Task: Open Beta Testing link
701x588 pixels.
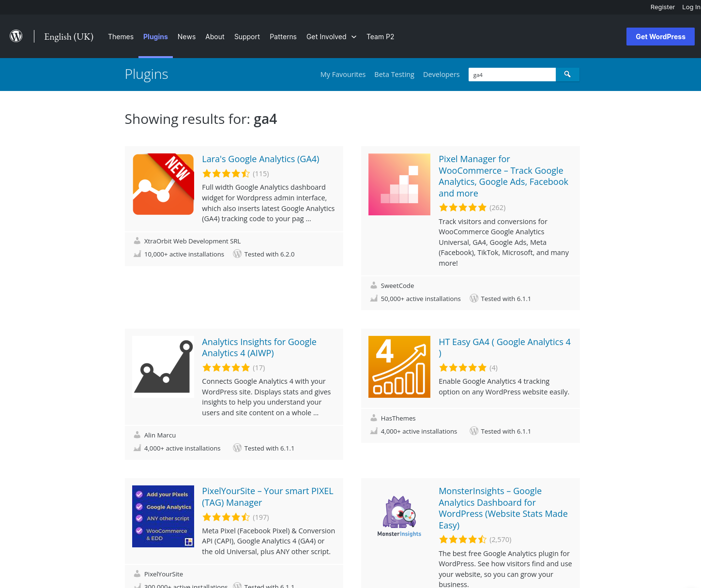Action: pos(394,75)
